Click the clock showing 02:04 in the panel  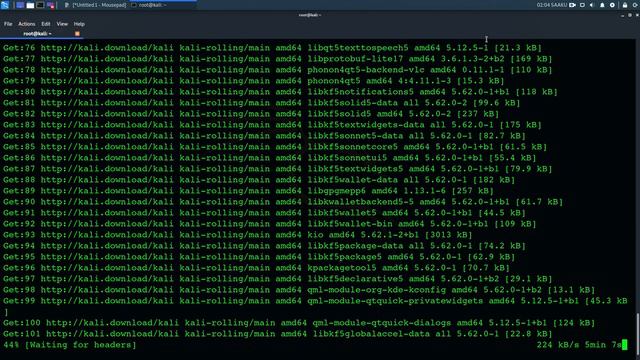point(552,5)
